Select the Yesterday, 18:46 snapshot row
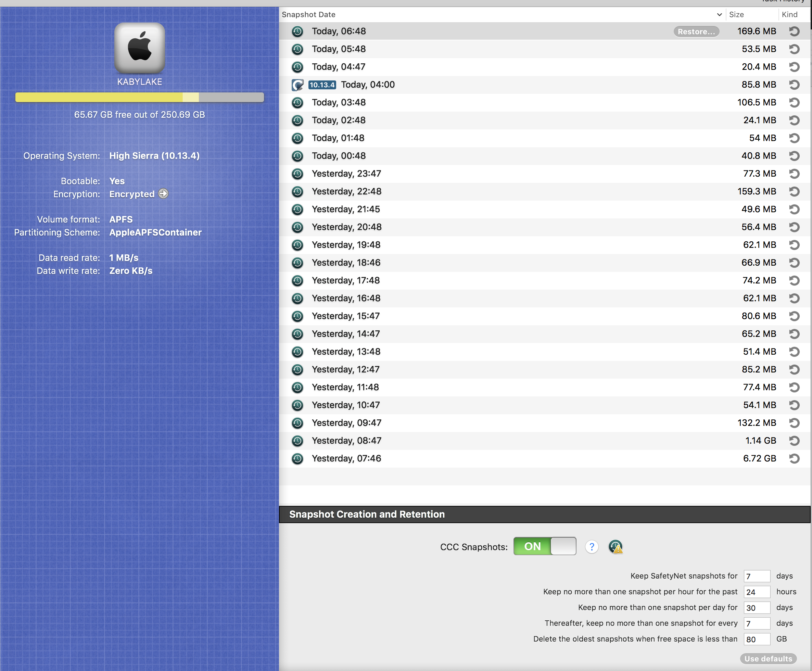Image resolution: width=812 pixels, height=671 pixels. 545,263
